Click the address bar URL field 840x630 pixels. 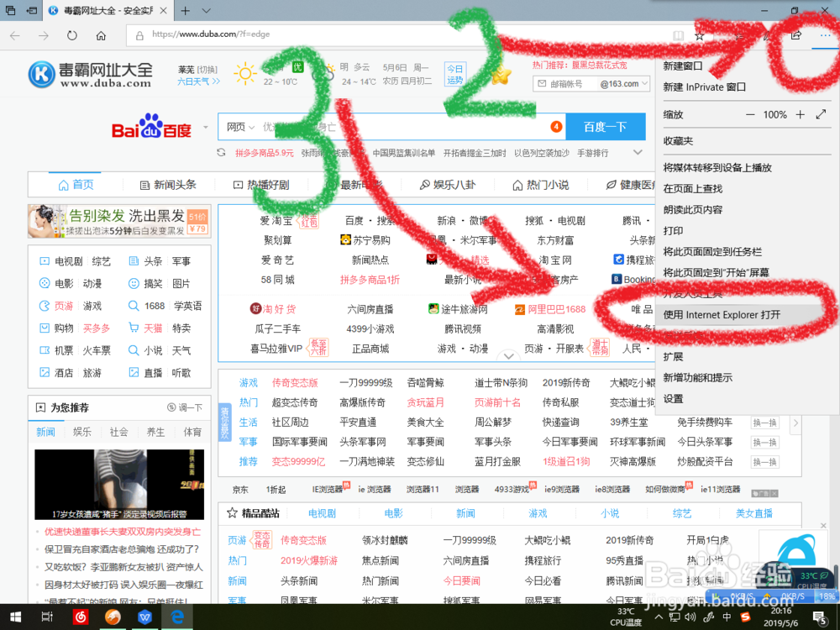click(396, 35)
